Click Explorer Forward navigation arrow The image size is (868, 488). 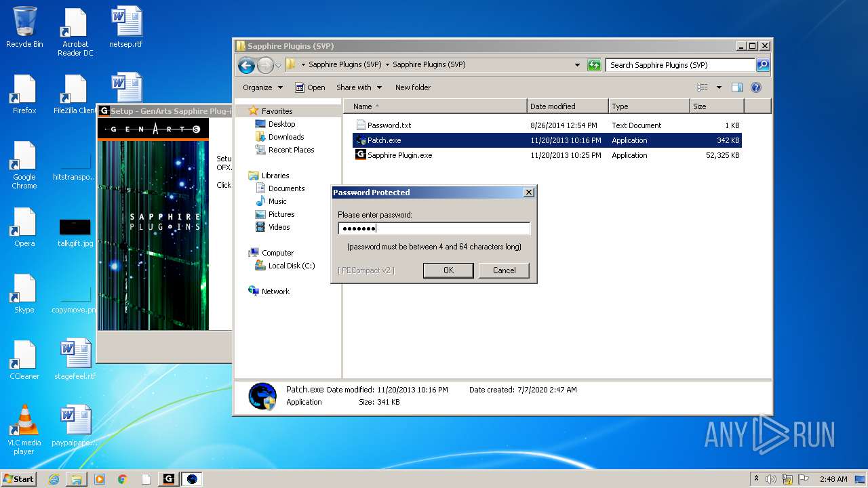[x=265, y=65]
